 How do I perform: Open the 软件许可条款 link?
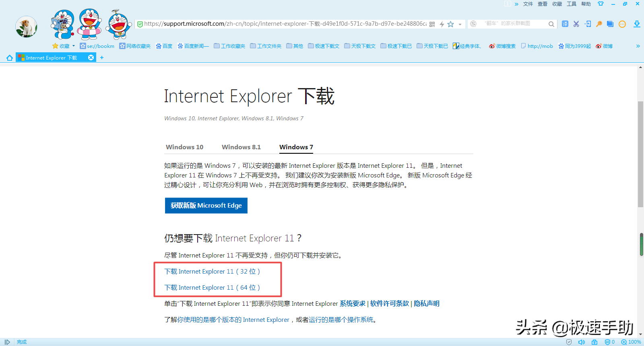pos(390,304)
